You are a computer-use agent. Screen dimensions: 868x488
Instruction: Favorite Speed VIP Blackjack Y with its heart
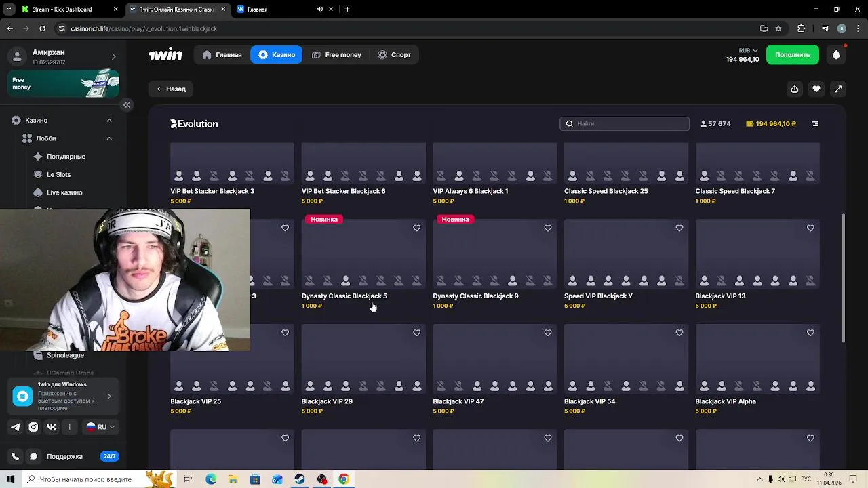coord(679,228)
